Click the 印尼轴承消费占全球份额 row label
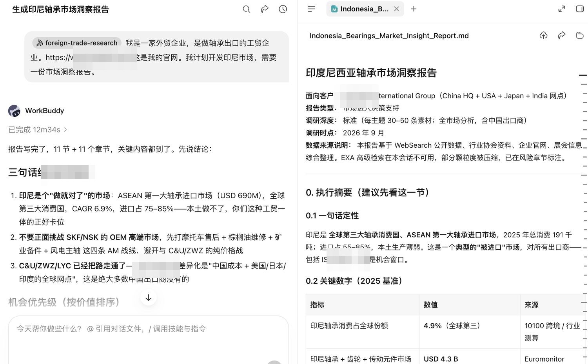The width and height of the screenshot is (588, 364). [349, 326]
